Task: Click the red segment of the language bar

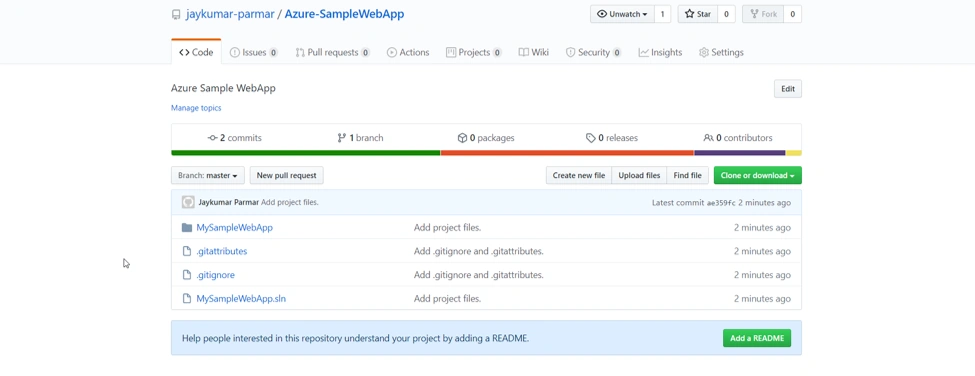Action: [567, 153]
